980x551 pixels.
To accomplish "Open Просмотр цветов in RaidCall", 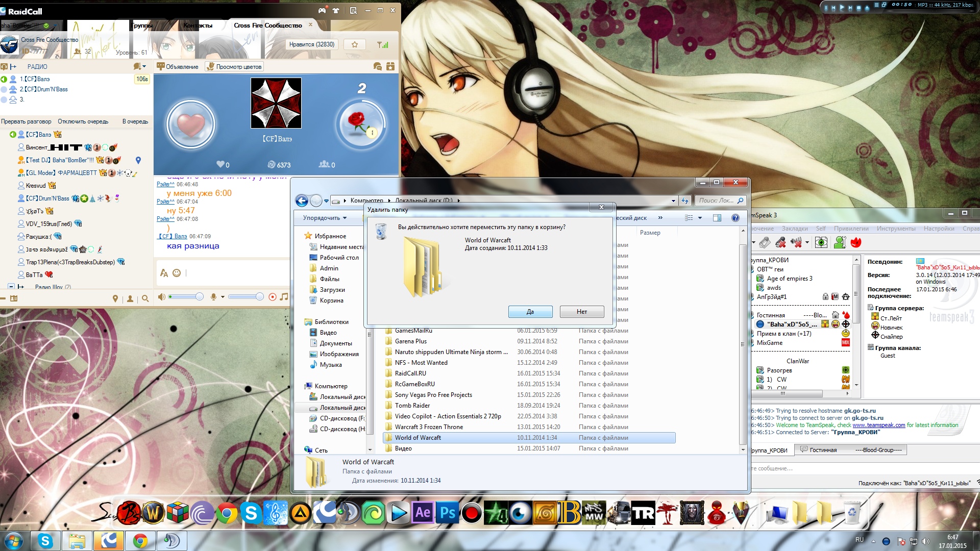I will [x=234, y=67].
